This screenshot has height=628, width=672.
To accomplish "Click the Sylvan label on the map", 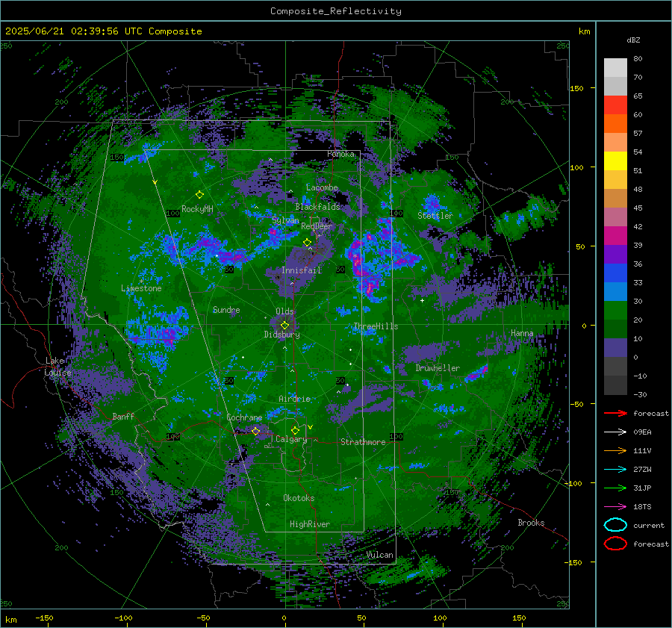I will tap(285, 221).
